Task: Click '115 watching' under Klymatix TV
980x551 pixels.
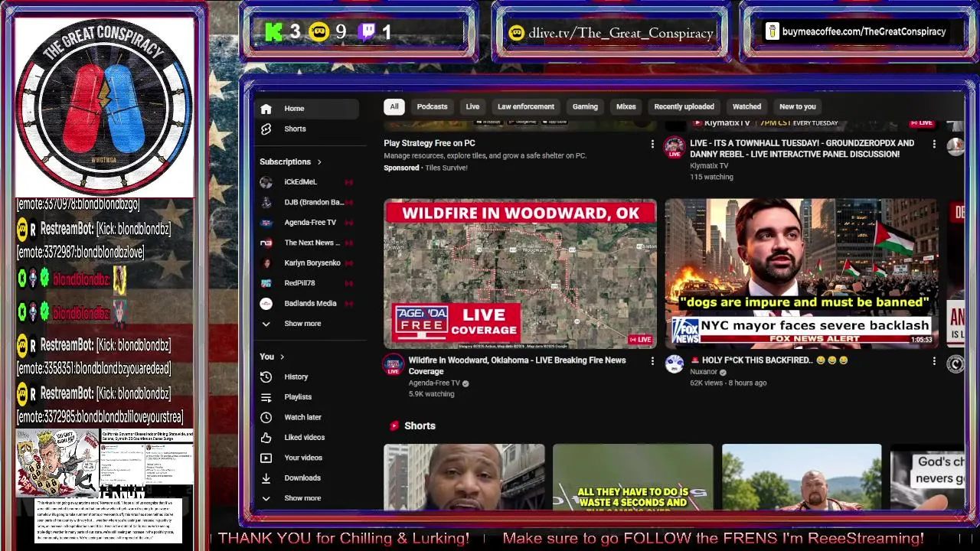Action: click(x=711, y=177)
